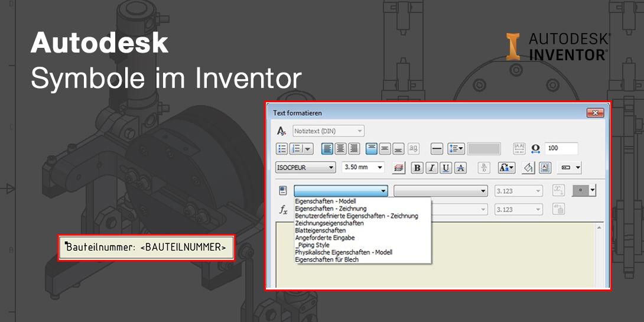Select Angeforderte Eingabe entry
Viewport: 644px width, 322px height.
324,238
